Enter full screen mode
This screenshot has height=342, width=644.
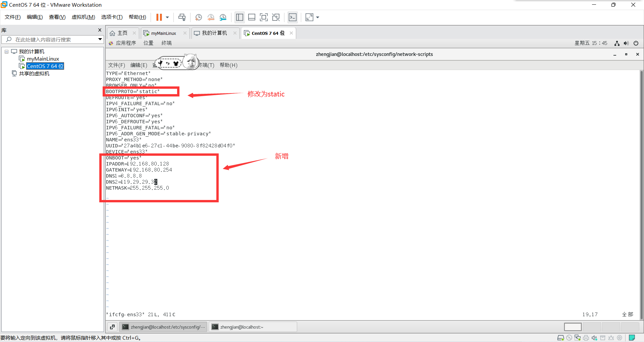(264, 17)
